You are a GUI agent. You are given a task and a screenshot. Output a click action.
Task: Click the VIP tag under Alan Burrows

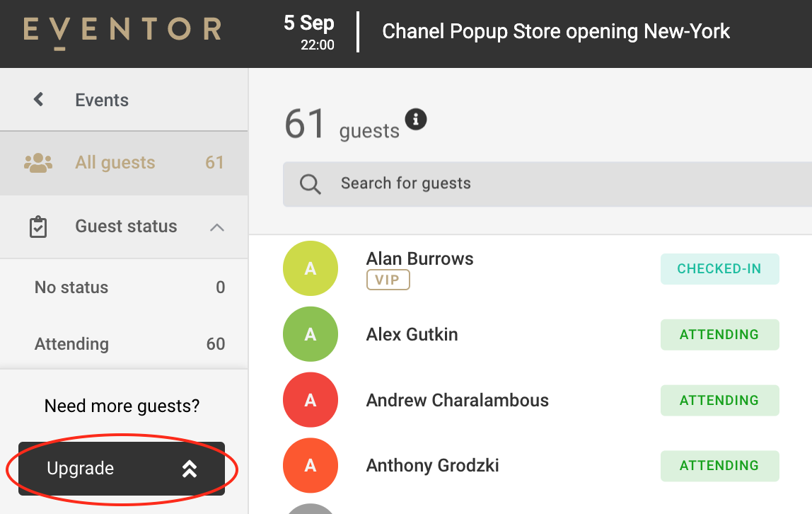click(388, 280)
